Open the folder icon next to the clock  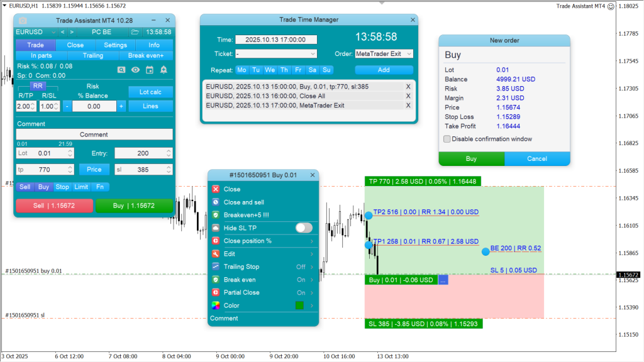[x=135, y=32]
